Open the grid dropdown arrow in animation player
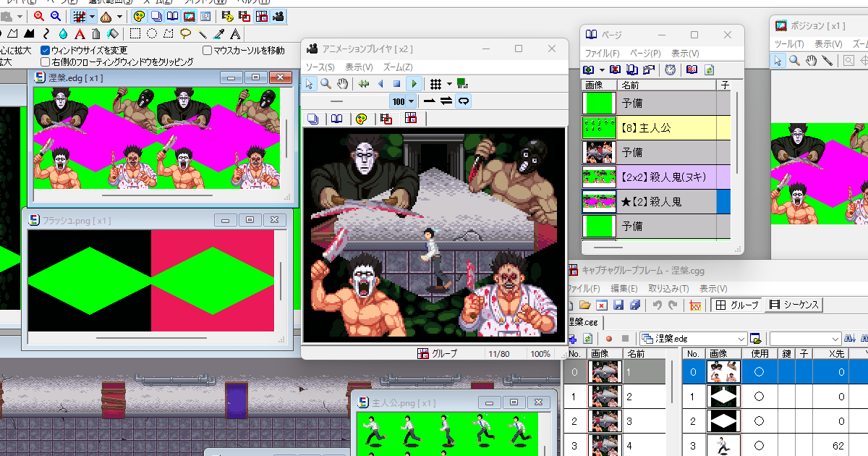This screenshot has height=456, width=868. 449,84
